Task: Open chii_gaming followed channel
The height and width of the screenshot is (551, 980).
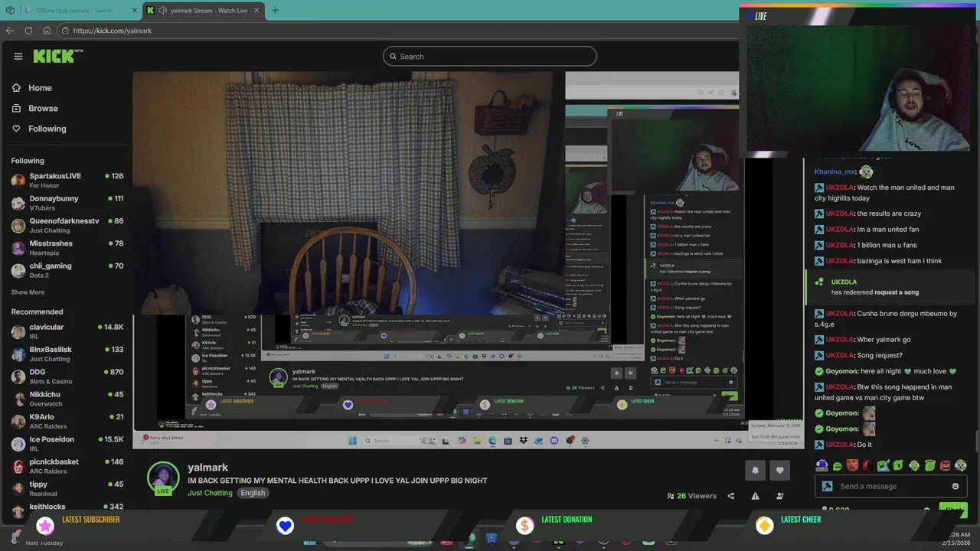Action: (67, 270)
